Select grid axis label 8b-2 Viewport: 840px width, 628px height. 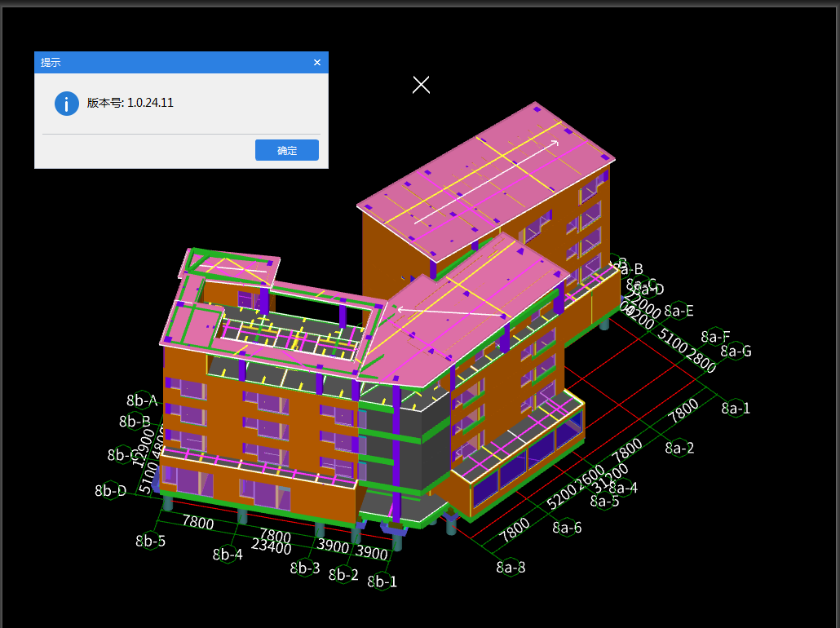(343, 575)
